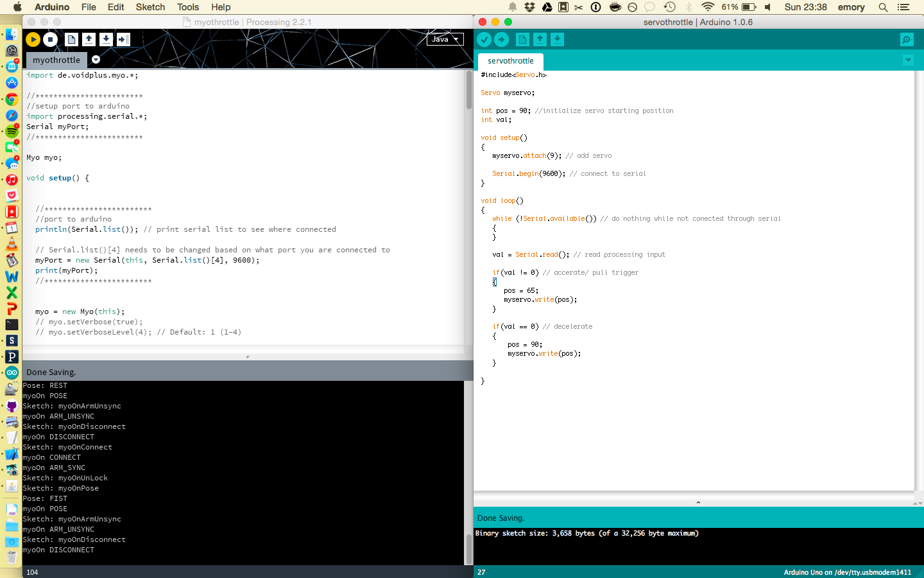Open the tab menu arrow beside myothrottle
The height and width of the screenshot is (578, 924).
[x=96, y=60]
